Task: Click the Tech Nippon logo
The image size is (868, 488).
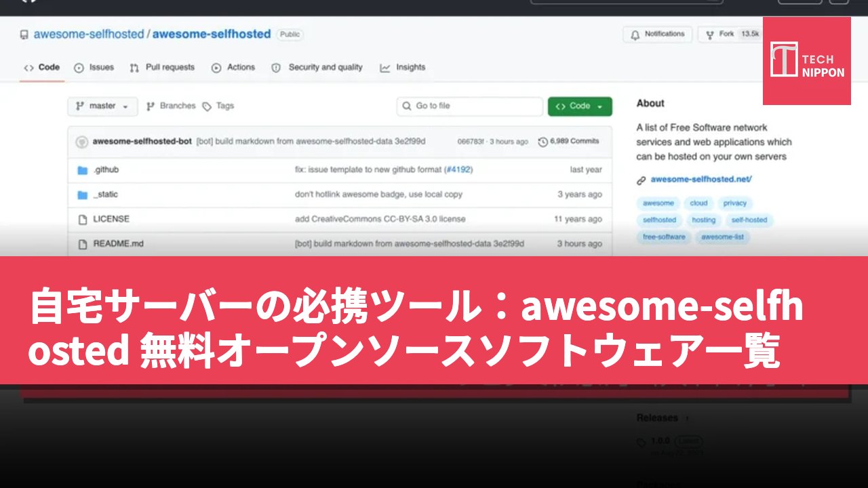Action: (807, 61)
